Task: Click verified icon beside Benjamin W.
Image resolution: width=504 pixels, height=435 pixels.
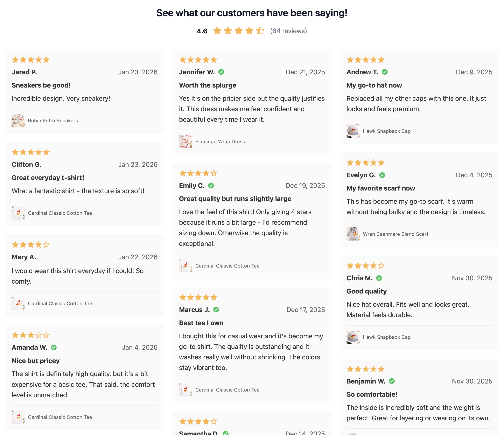Action: point(392,381)
